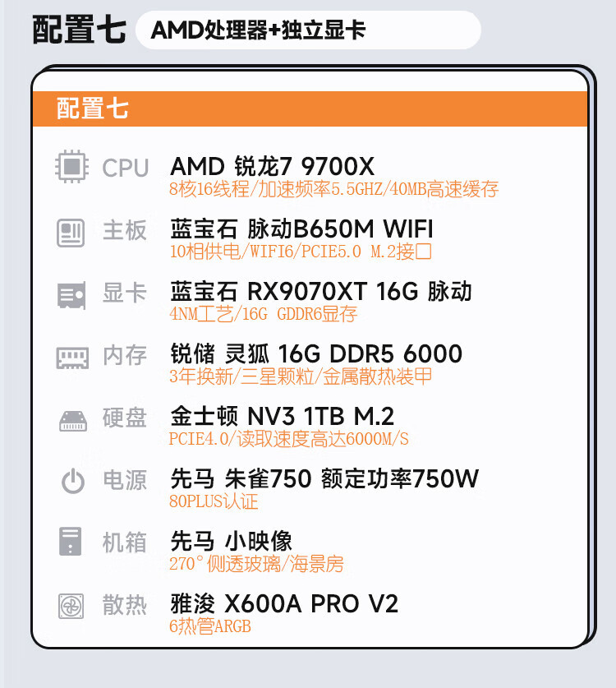The image size is (616, 688).
Task: Click the graphics card (显卡) icon
Action: click(x=71, y=293)
